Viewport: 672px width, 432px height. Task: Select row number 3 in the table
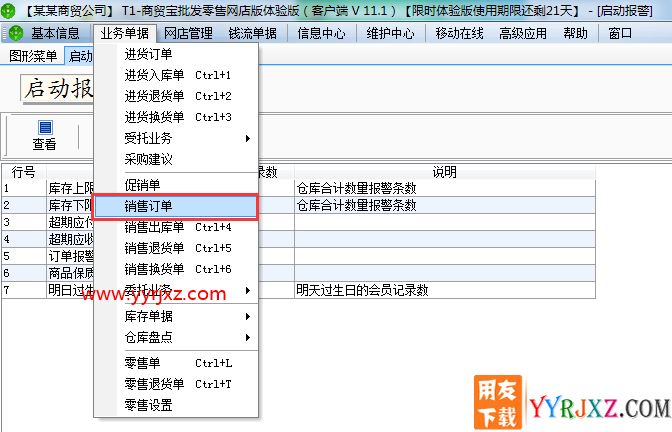[24, 222]
